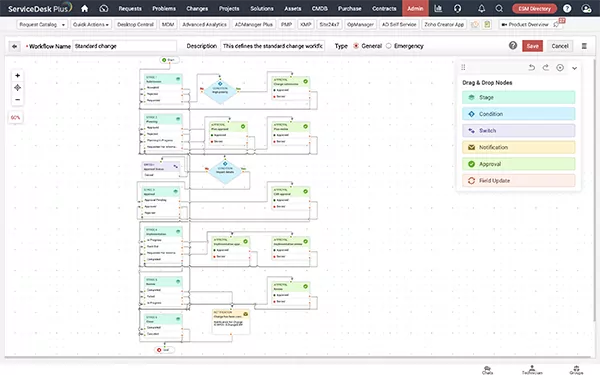
Task: Select the High priority condition diamond
Action: [220, 92]
